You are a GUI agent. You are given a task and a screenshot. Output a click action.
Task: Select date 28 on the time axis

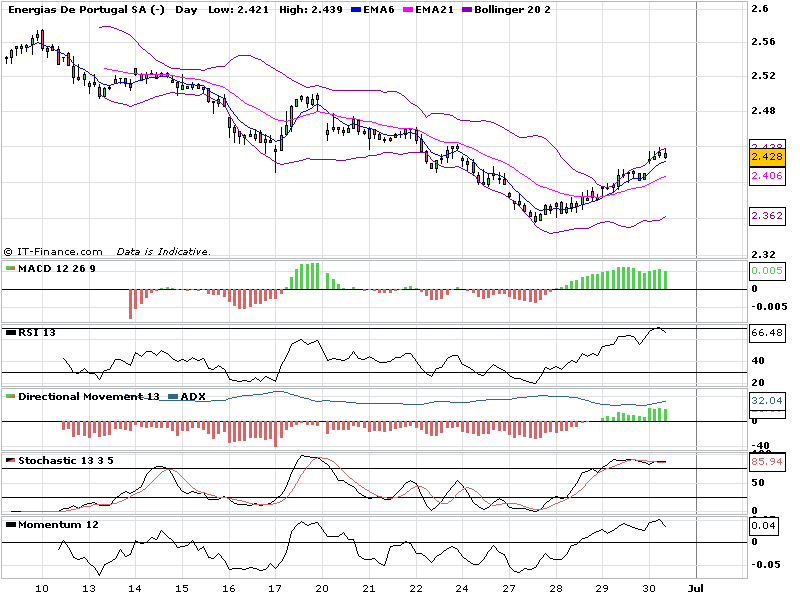556,589
